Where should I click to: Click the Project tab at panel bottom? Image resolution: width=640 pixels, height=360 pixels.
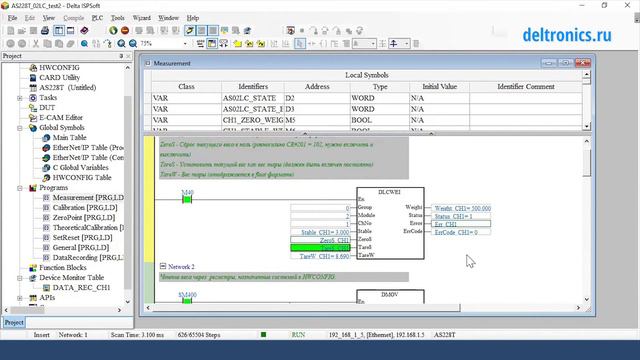click(x=14, y=322)
